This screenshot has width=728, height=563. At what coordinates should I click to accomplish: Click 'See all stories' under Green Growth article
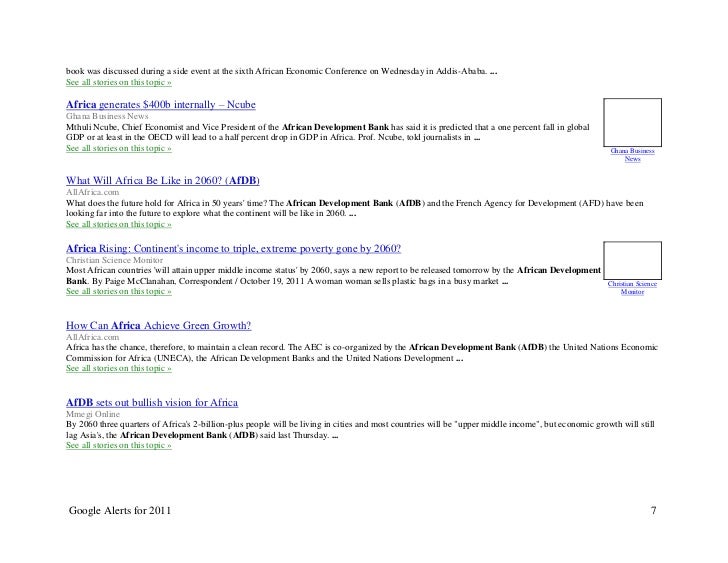[x=119, y=368]
